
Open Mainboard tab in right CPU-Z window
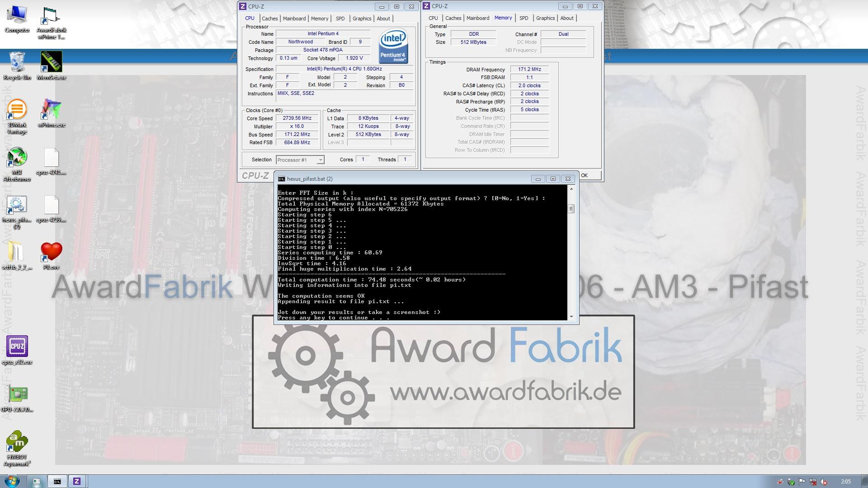(x=478, y=18)
